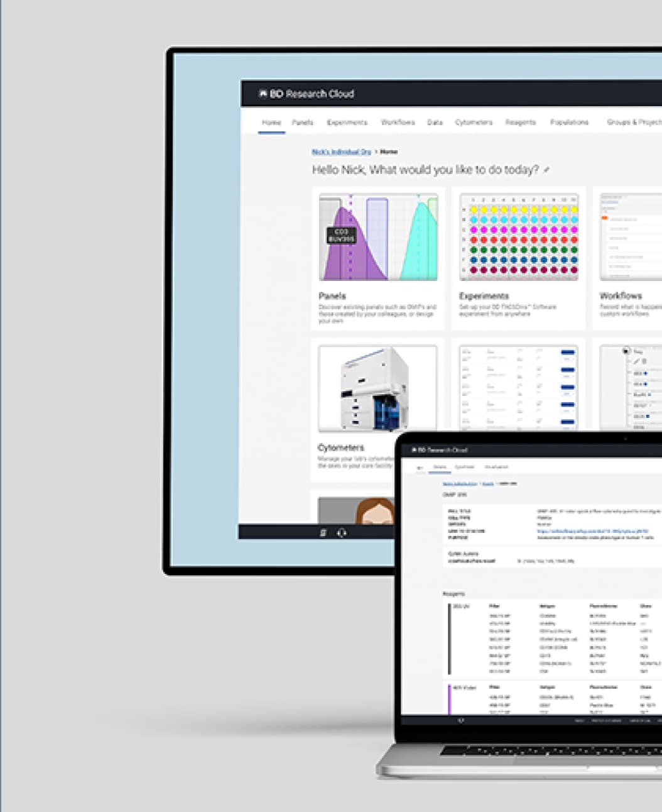Click the Experiments card title
This screenshot has height=812, width=662.
tap(484, 296)
